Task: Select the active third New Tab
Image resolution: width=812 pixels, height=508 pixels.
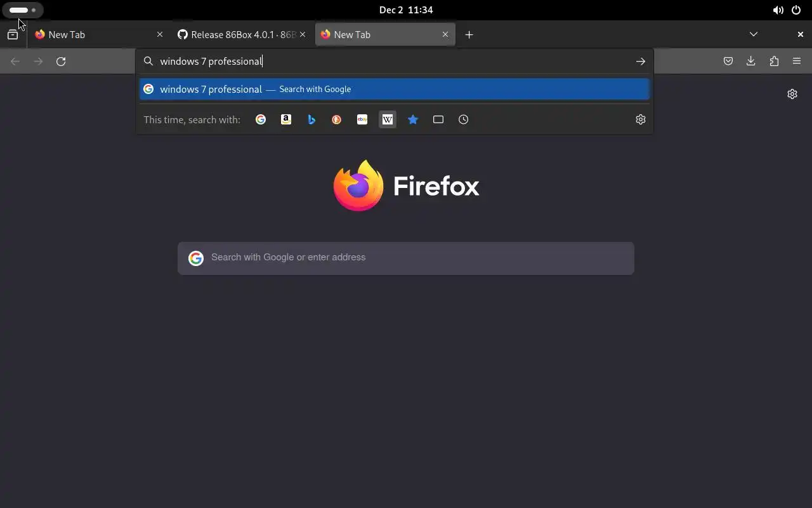Action: click(385, 35)
